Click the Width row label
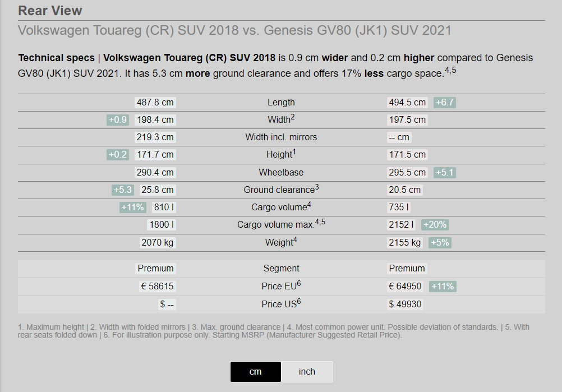Image resolution: width=562 pixels, height=392 pixels. pyautogui.click(x=281, y=119)
